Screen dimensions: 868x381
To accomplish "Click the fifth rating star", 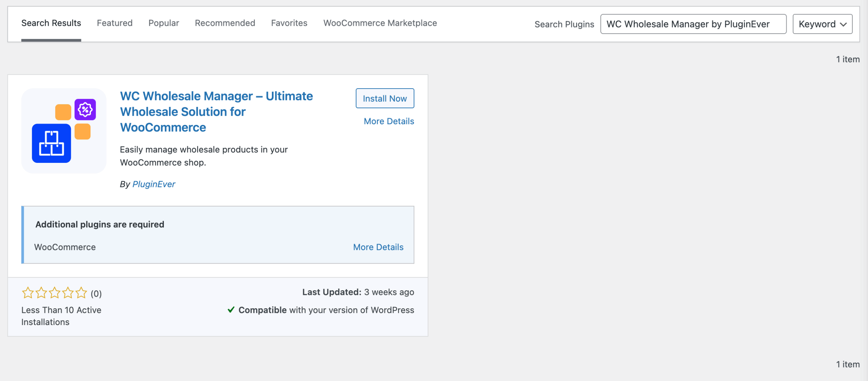I will [81, 293].
